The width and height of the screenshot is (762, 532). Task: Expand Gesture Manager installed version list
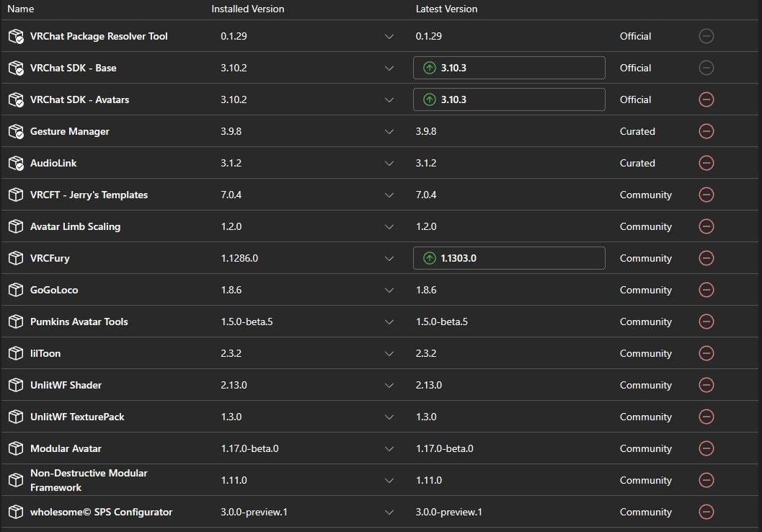coord(389,132)
